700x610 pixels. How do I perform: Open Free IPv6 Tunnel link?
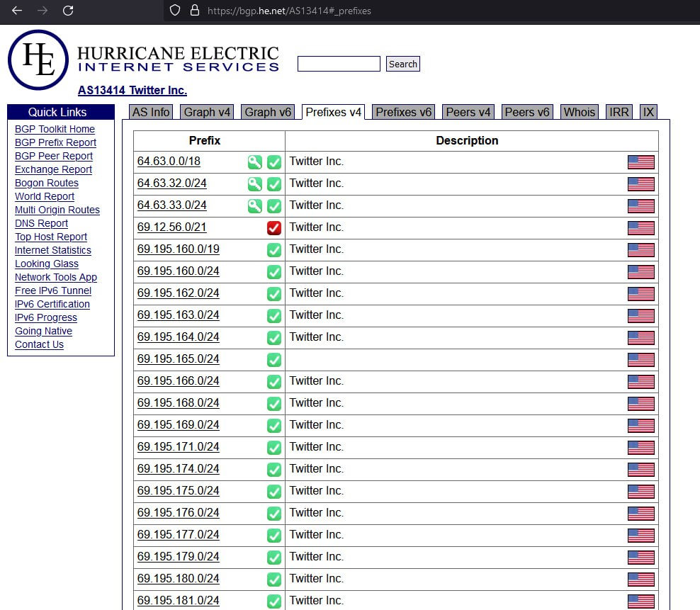(x=53, y=290)
